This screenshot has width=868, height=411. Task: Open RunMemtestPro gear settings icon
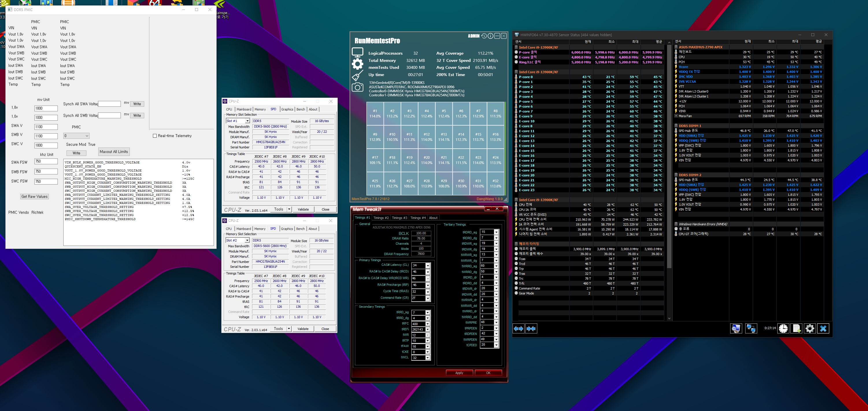tap(357, 64)
